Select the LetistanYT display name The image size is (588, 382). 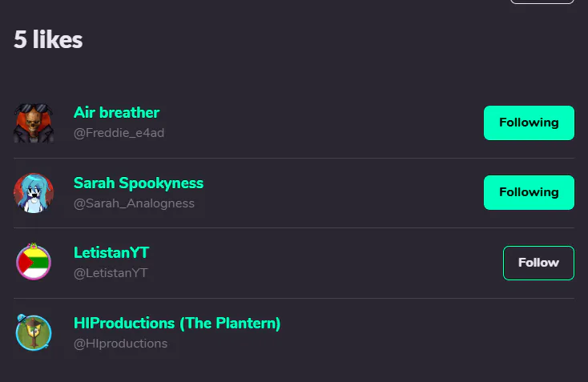[111, 253]
